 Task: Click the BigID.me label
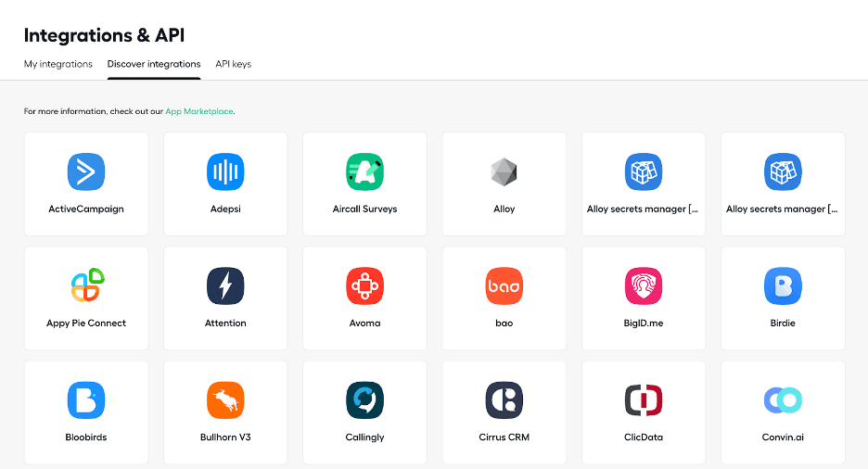tap(644, 323)
